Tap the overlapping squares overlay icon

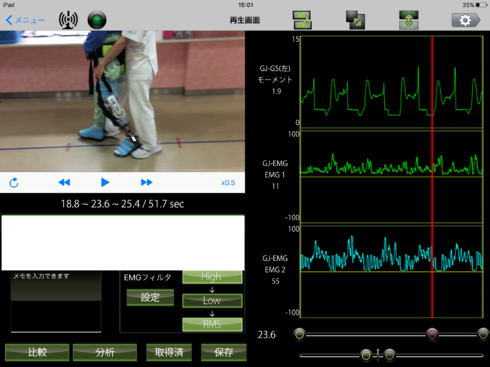(x=355, y=20)
